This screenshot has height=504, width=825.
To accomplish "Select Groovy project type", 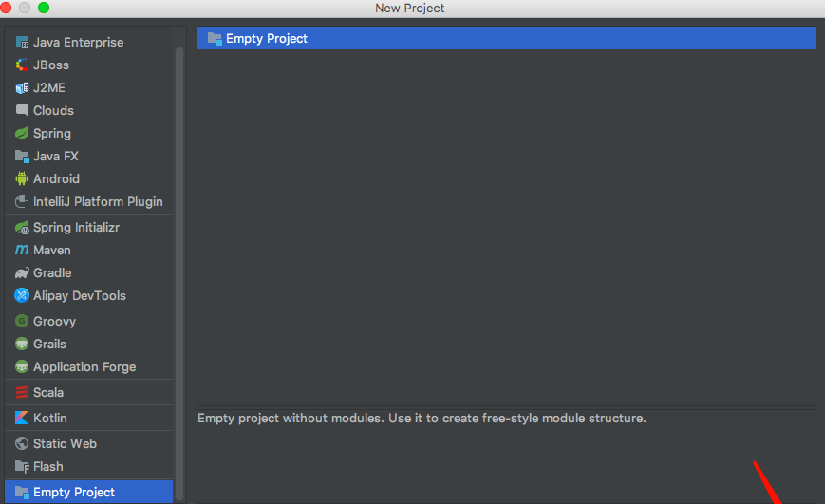I will [x=88, y=321].
